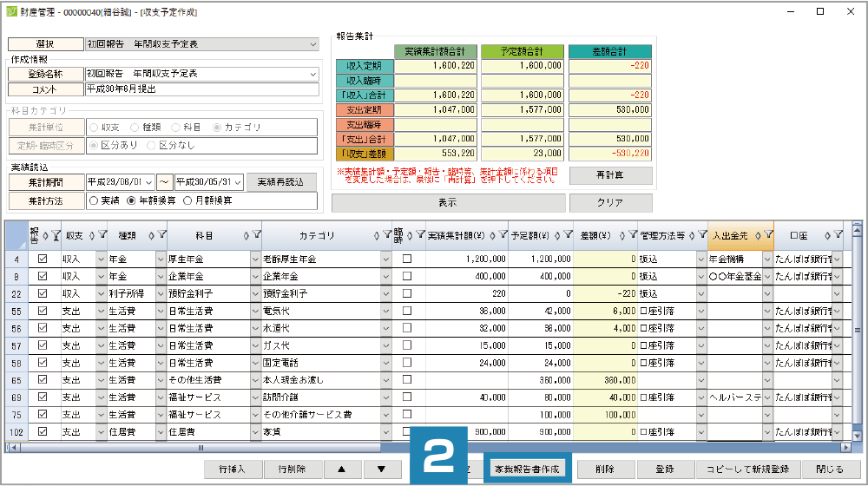Click the コメント text field

click(201, 89)
